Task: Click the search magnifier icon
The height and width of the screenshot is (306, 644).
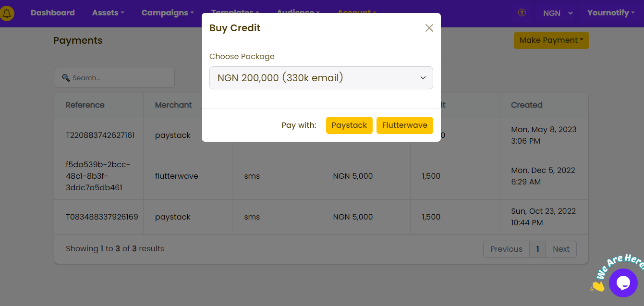Action: [x=66, y=78]
